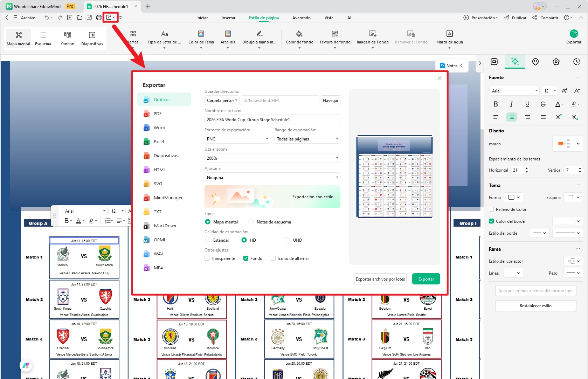This screenshot has width=588, height=379.
Task: Enable Transparente checkbox
Action: click(x=207, y=258)
